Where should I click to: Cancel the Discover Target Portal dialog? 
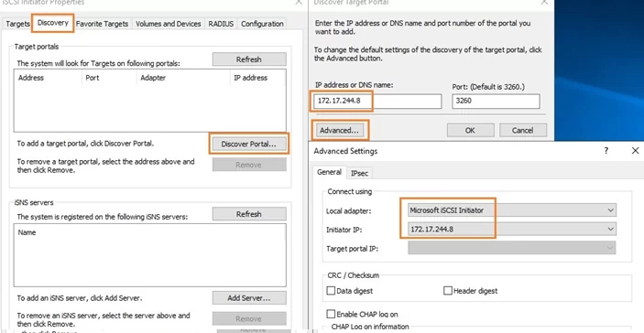coord(523,131)
